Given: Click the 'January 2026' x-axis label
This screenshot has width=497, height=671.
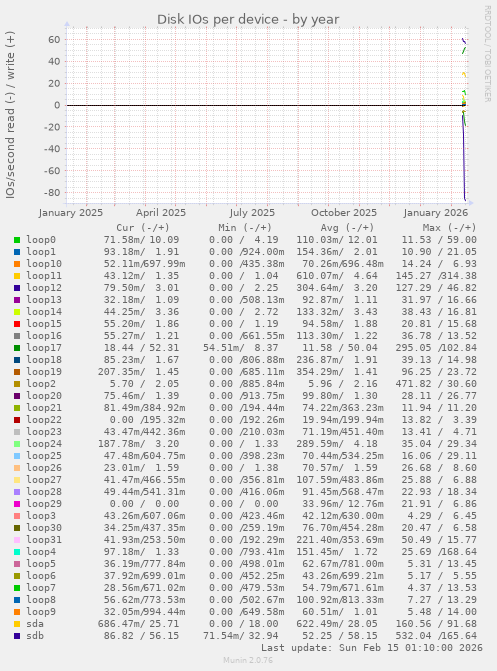Looking at the screenshot, I should pyautogui.click(x=435, y=213).
